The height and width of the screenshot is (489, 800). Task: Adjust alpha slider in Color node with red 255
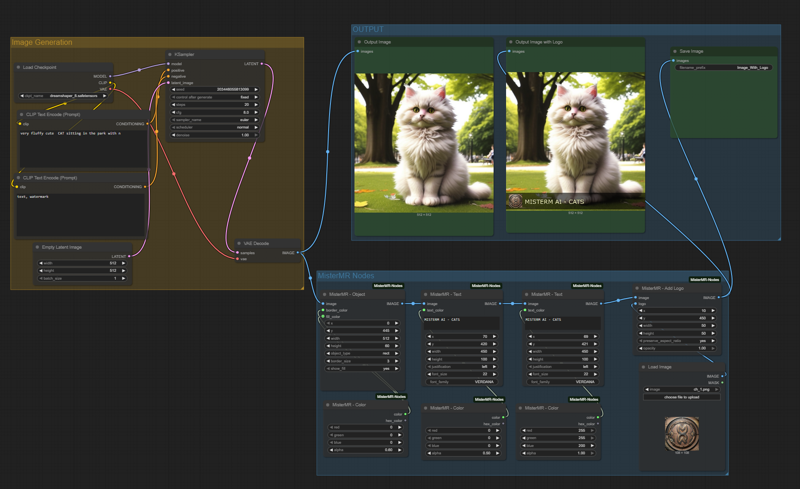click(x=557, y=453)
